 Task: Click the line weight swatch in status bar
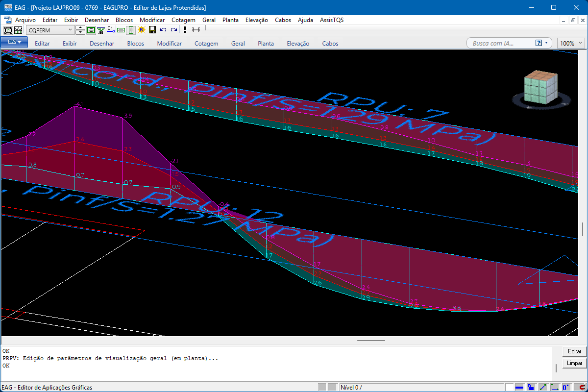pyautogui.click(x=520, y=387)
